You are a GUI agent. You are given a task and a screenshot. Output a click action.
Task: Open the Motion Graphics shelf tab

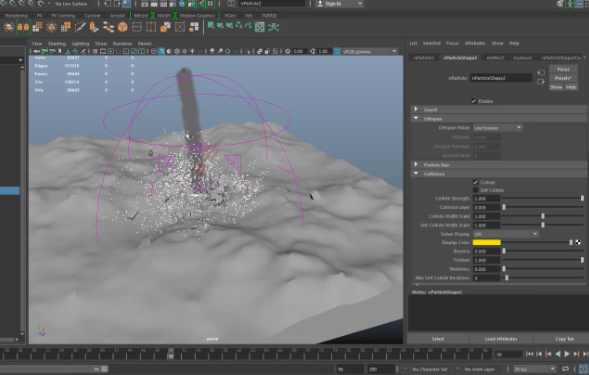point(197,16)
